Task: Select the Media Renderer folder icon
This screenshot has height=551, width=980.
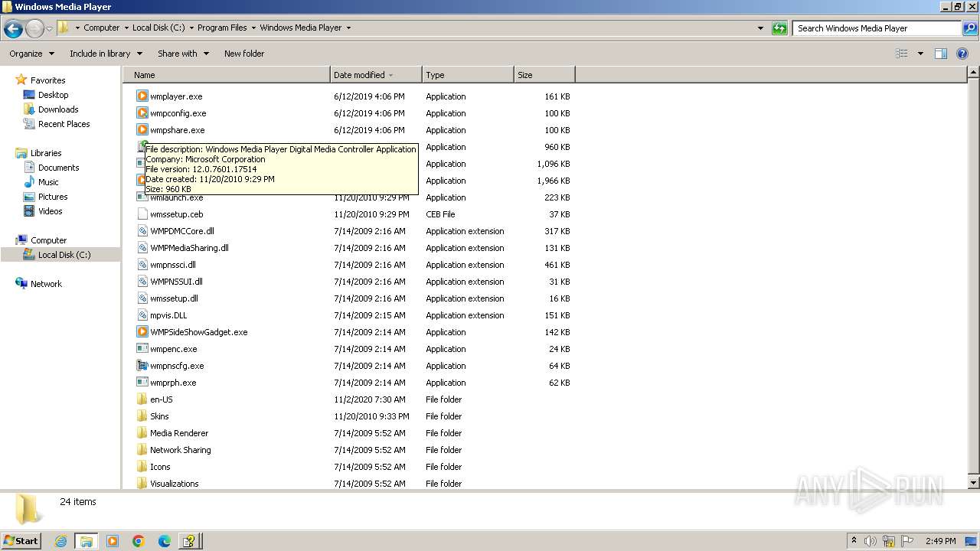Action: [x=142, y=433]
